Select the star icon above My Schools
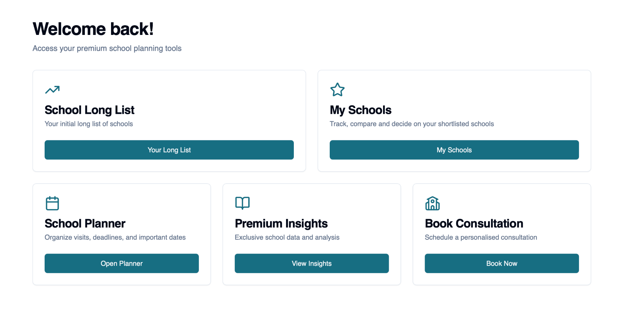 [338, 90]
